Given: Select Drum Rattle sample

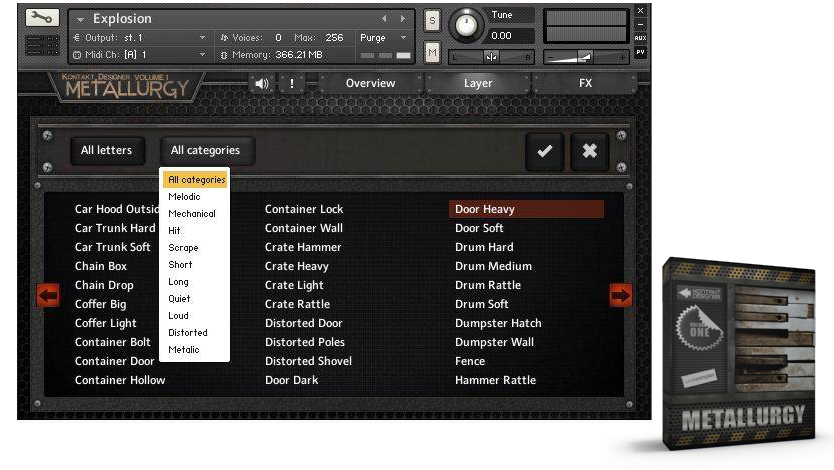Looking at the screenshot, I should [x=488, y=286].
